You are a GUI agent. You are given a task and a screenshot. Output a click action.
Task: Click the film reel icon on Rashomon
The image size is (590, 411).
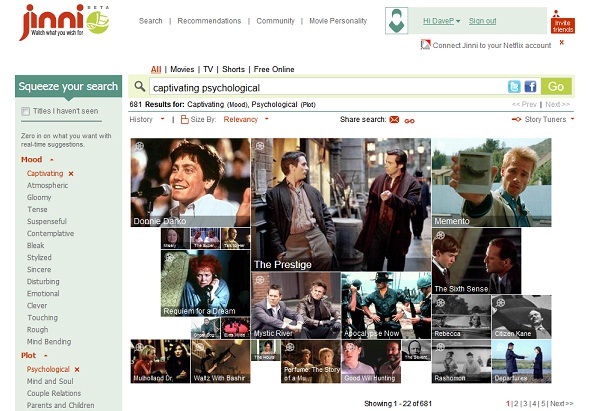(x=440, y=347)
